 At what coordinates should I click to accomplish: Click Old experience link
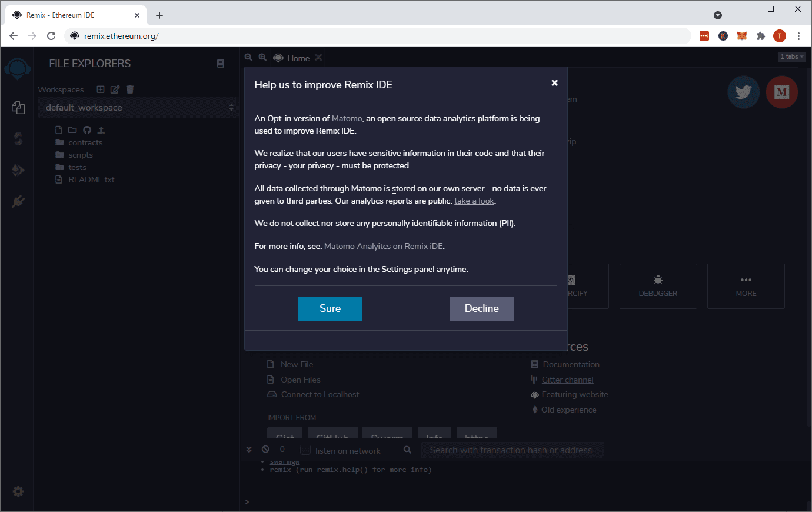tap(568, 410)
